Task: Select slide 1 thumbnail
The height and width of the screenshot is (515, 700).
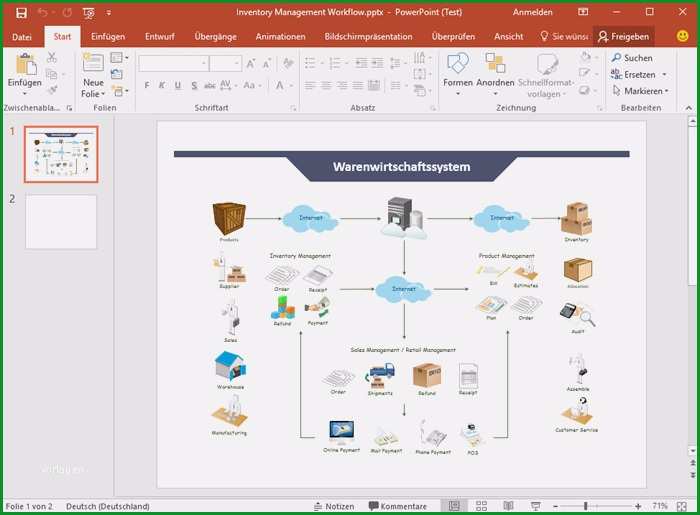Action: coord(61,154)
